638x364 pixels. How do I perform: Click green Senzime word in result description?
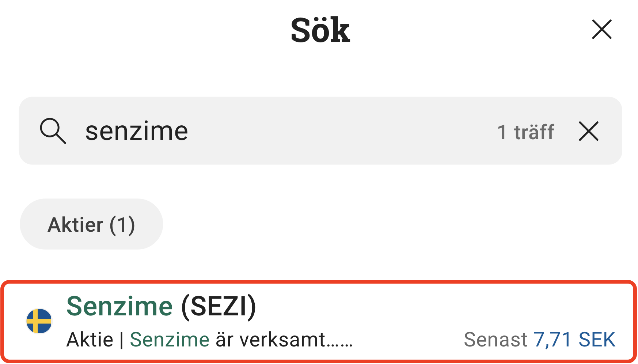[170, 340]
